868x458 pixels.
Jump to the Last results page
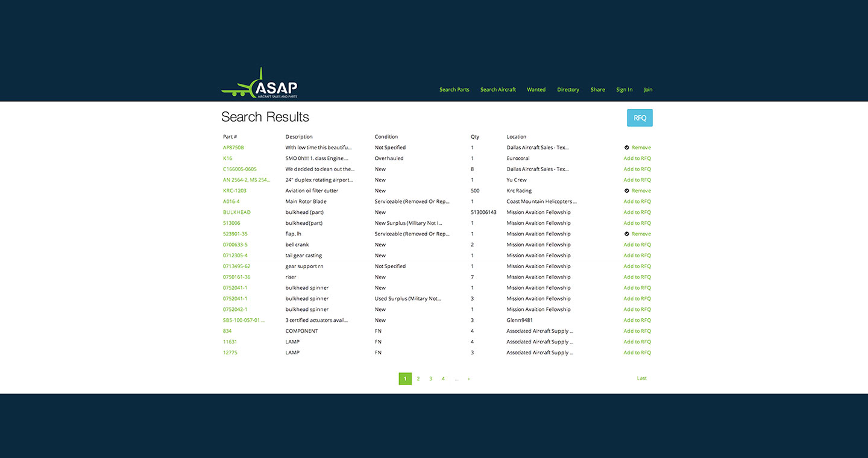point(641,378)
